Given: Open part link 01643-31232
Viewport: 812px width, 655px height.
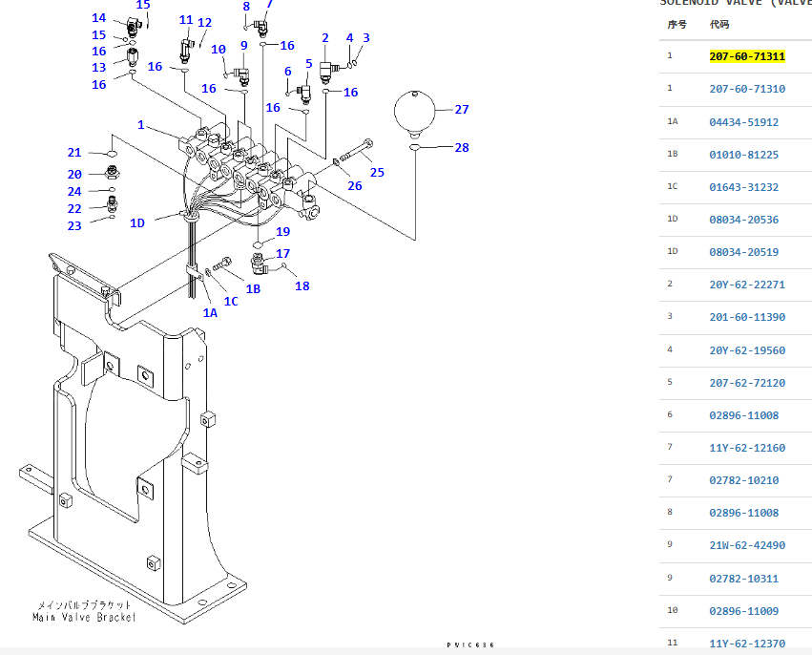Looking at the screenshot, I should click(743, 187).
